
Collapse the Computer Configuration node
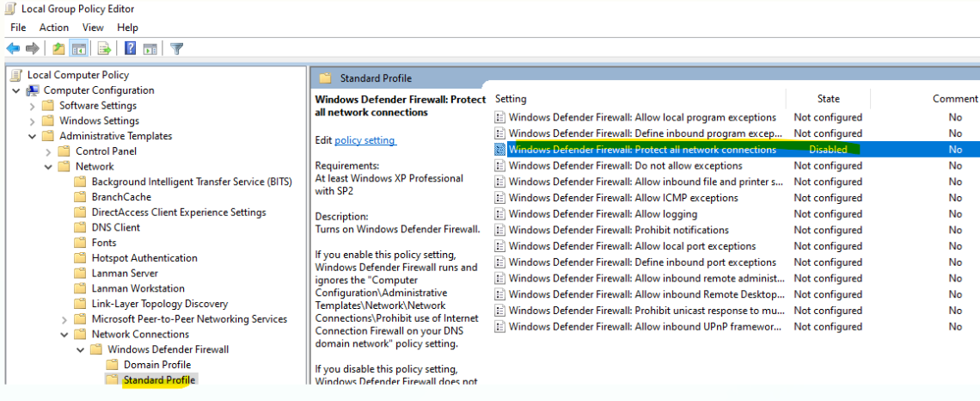(16, 90)
